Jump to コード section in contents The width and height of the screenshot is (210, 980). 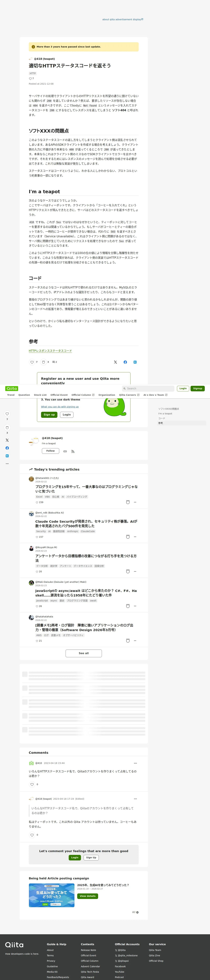pos(162,418)
